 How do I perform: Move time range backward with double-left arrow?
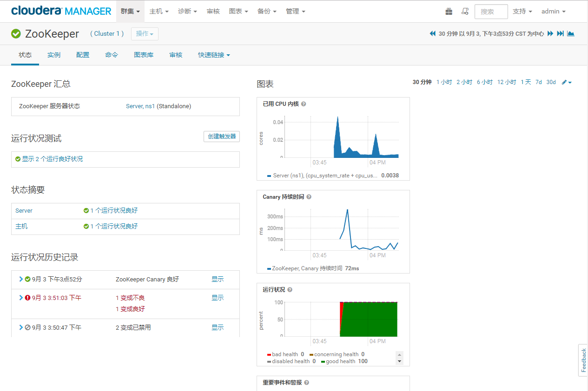click(x=433, y=33)
